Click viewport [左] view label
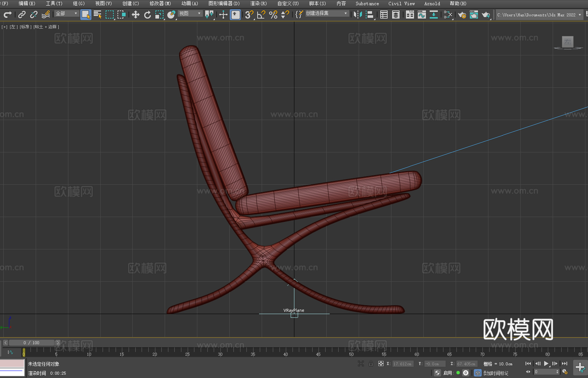This screenshot has width=588, height=378. [13, 27]
